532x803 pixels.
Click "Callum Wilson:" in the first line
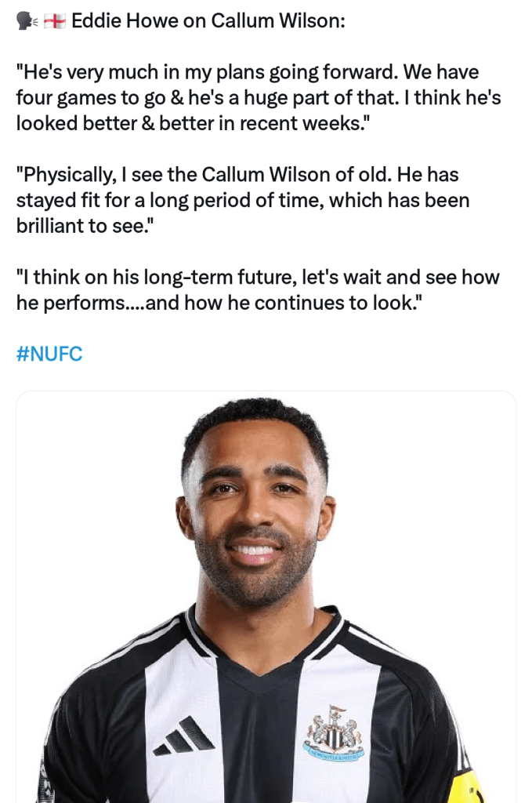point(278,21)
